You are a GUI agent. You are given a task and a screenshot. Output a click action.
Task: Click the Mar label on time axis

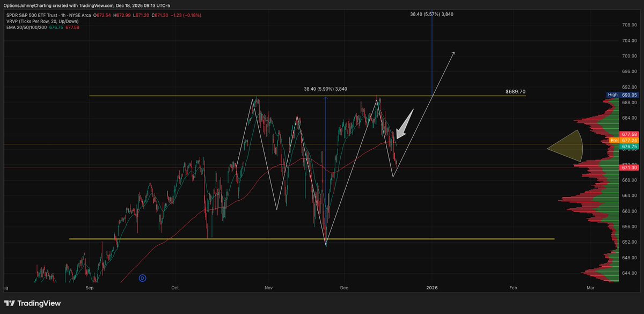click(591, 288)
